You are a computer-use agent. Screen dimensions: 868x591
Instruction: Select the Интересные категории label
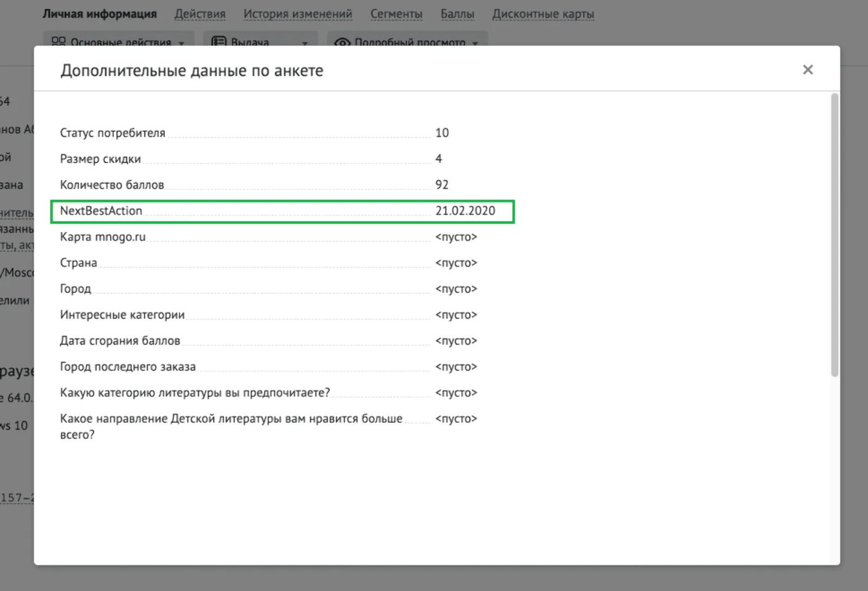click(x=122, y=315)
